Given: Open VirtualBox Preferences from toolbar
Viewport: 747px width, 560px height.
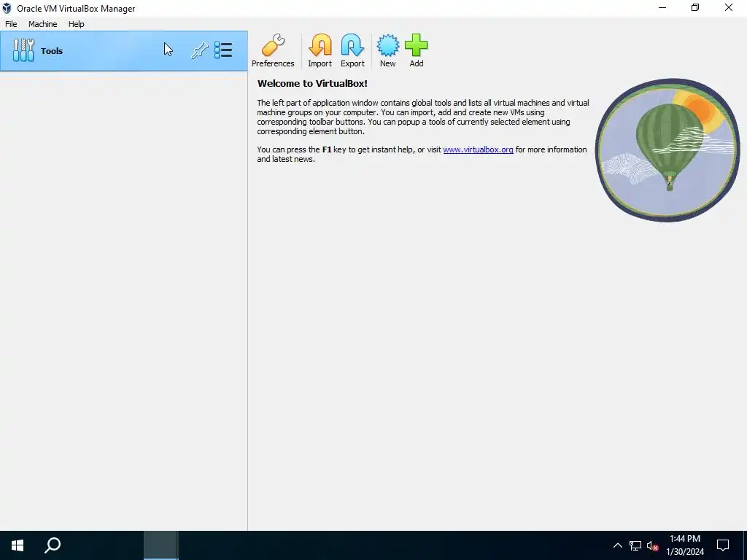Looking at the screenshot, I should tap(273, 50).
